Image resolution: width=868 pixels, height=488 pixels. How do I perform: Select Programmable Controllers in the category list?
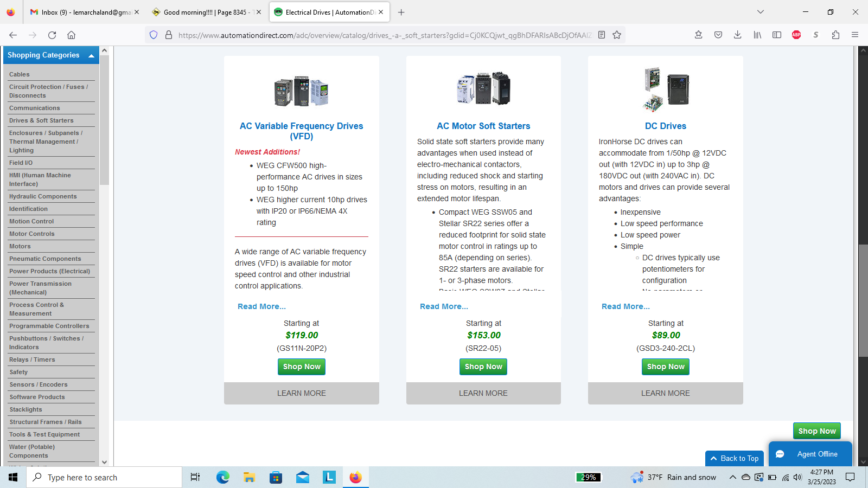click(49, 326)
